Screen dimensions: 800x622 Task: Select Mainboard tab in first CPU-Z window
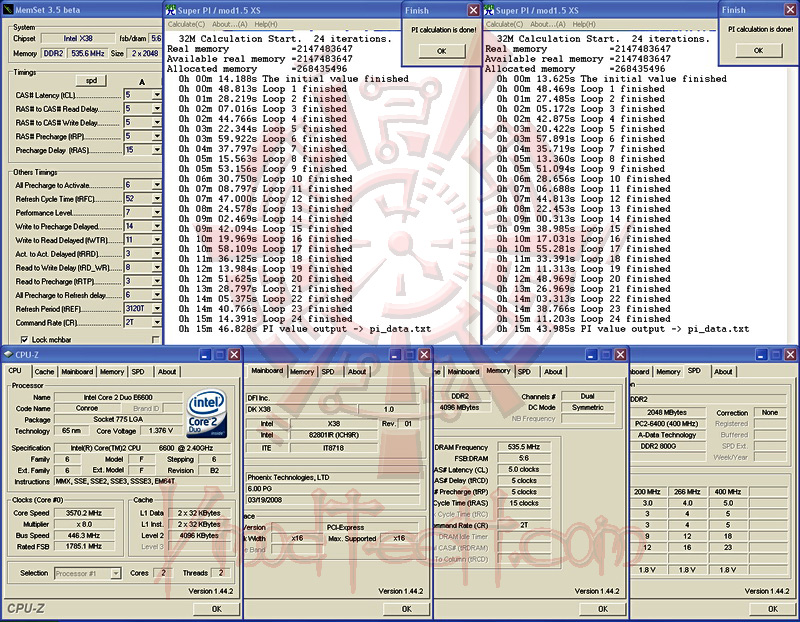click(77, 372)
